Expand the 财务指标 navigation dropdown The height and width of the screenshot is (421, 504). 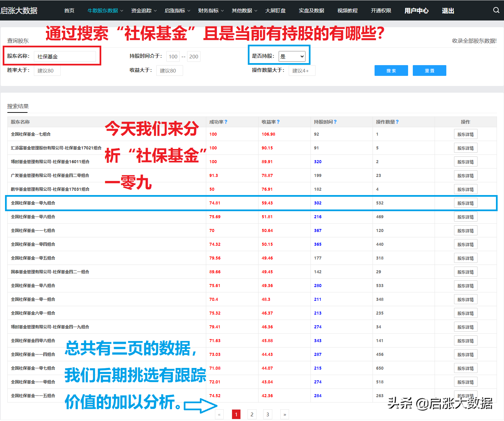coord(211,11)
